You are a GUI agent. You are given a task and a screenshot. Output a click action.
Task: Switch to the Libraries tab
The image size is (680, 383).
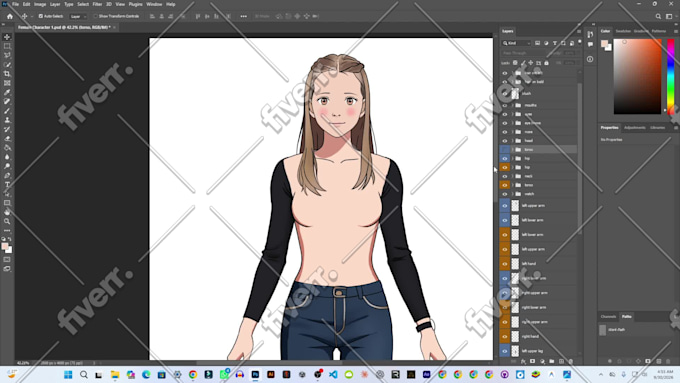pos(657,128)
